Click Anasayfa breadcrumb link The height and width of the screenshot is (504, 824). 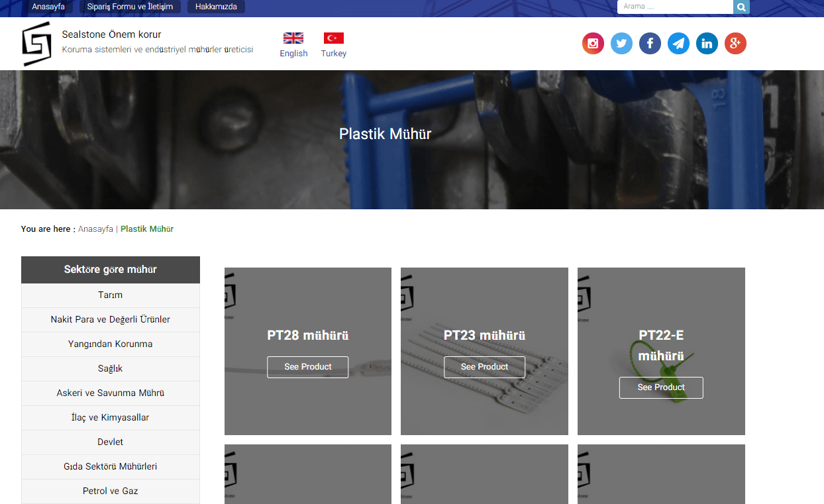tap(95, 229)
